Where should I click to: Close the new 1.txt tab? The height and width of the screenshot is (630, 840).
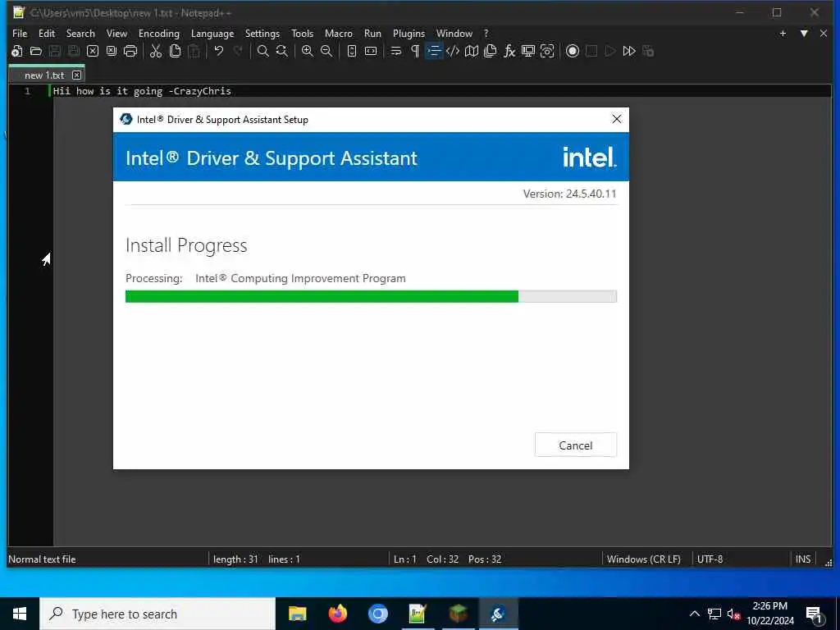click(76, 75)
